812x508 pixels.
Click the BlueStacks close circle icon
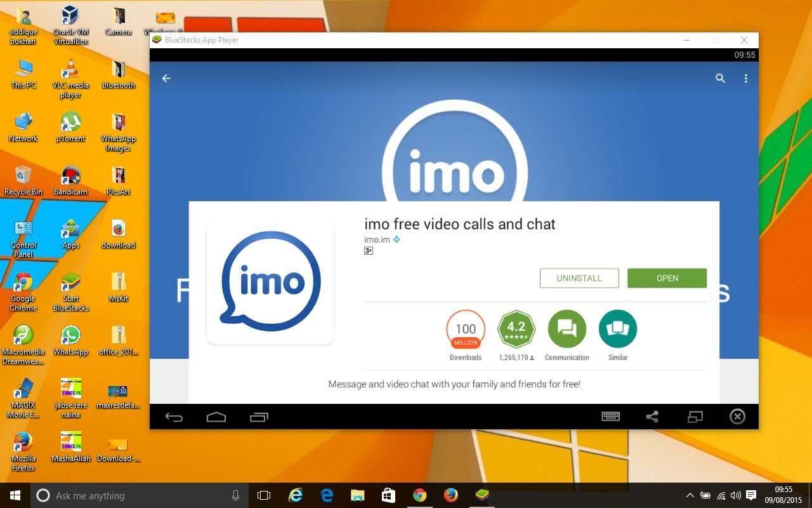tap(737, 417)
